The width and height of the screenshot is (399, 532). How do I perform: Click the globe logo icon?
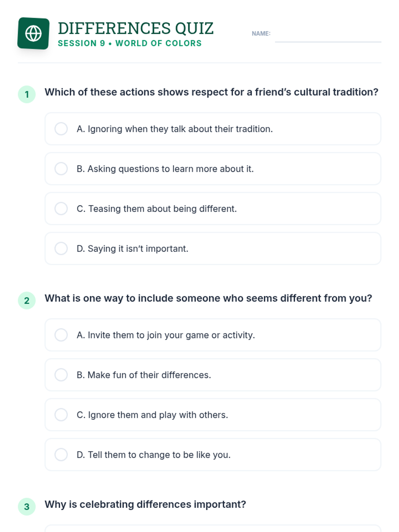point(33,33)
